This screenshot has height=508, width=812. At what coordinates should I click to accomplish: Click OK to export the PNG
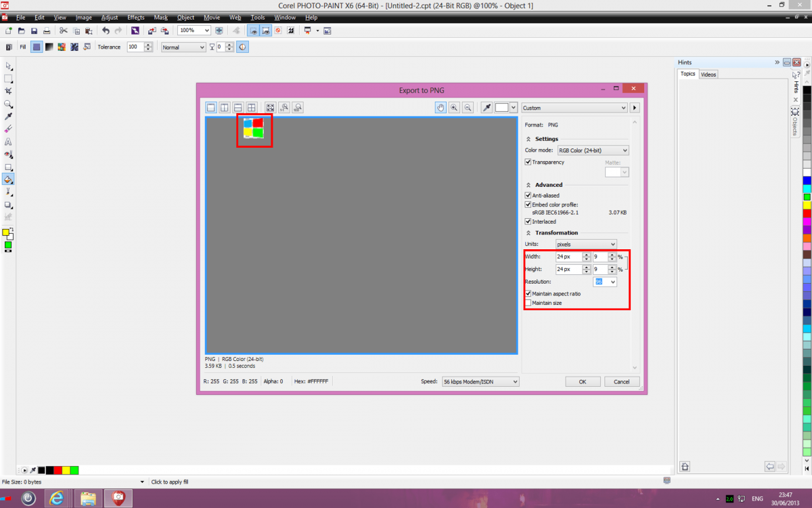[x=582, y=382]
